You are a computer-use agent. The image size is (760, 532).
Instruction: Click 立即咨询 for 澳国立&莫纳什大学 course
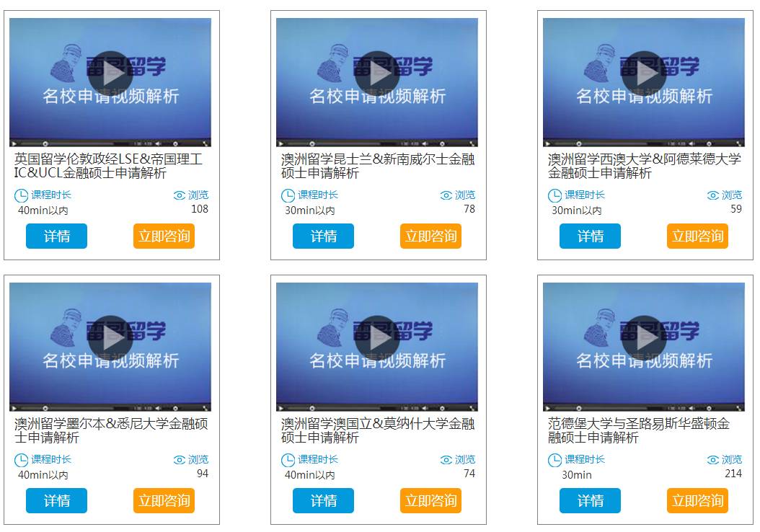(x=431, y=500)
